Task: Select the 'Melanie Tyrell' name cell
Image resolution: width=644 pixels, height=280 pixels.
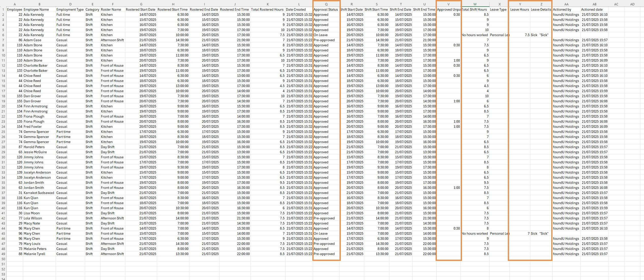Action: (34, 254)
